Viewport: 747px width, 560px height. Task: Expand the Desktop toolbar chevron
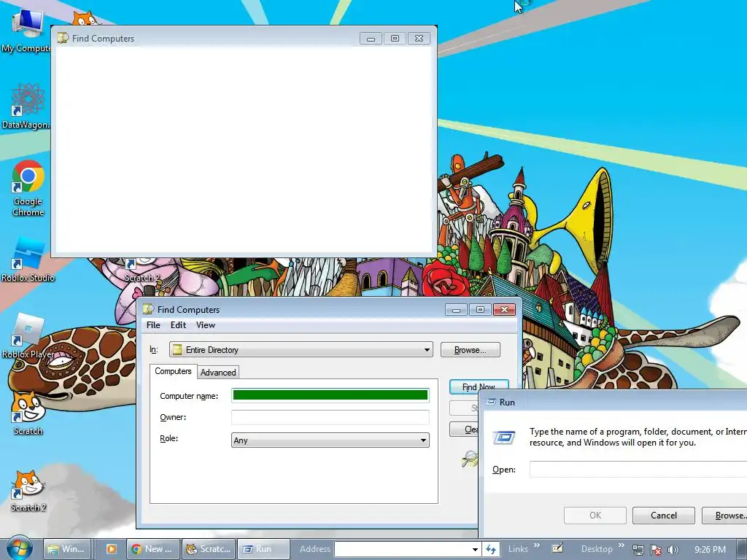tap(621, 545)
